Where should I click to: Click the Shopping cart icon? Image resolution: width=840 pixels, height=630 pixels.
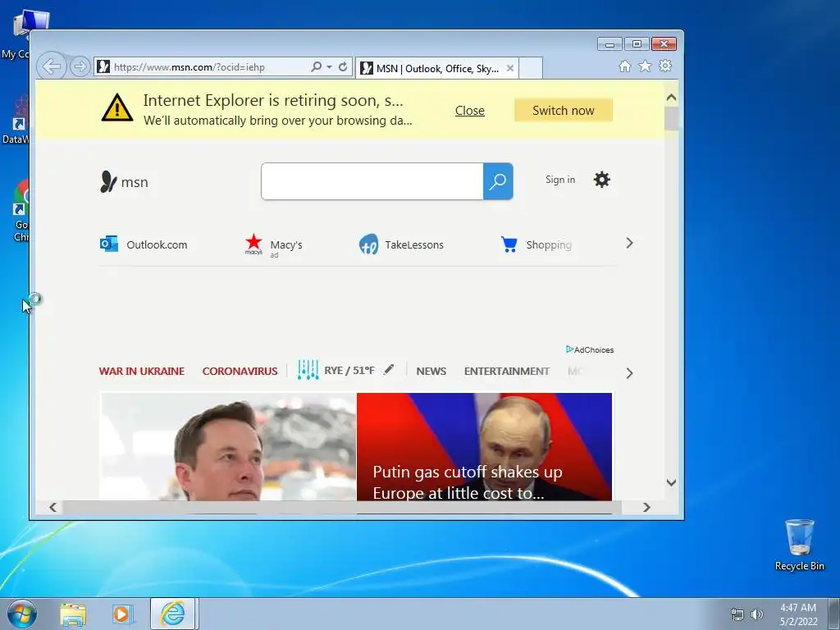tap(509, 244)
